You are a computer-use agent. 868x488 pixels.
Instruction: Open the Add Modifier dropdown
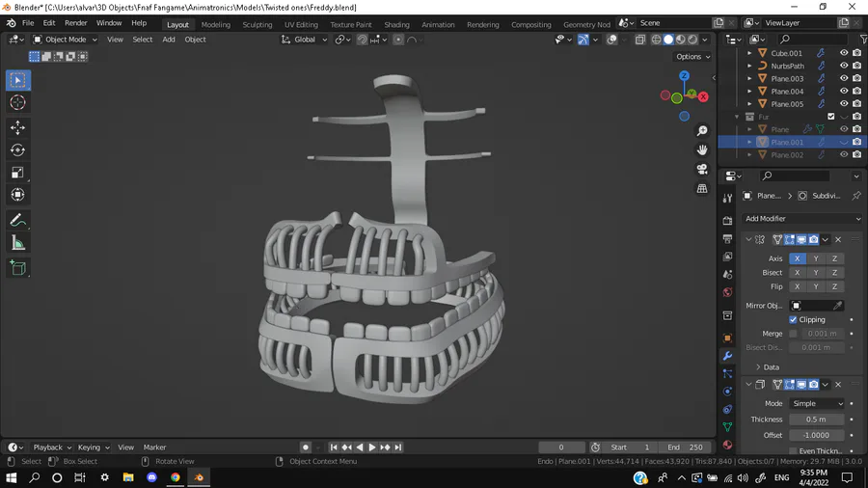(801, 219)
